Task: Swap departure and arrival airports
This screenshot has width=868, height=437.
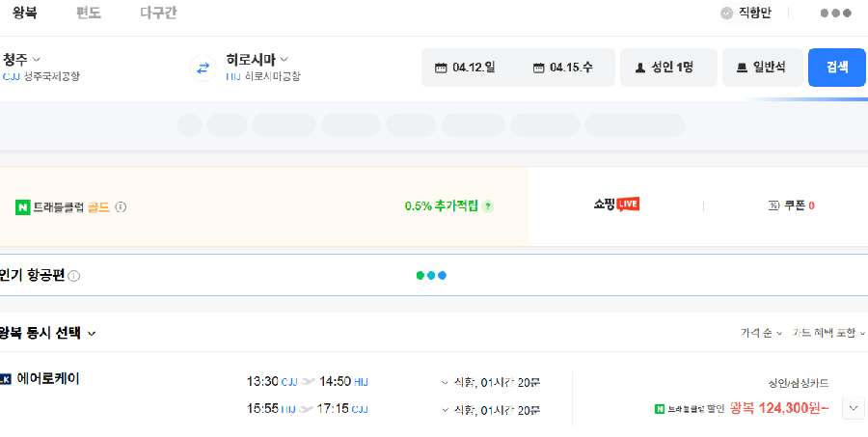Action: pyautogui.click(x=203, y=68)
